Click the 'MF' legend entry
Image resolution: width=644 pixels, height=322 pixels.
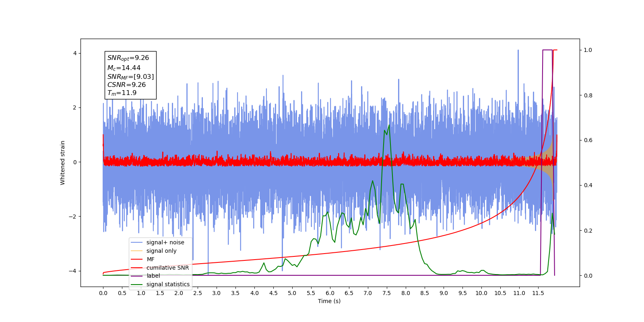coord(151,259)
